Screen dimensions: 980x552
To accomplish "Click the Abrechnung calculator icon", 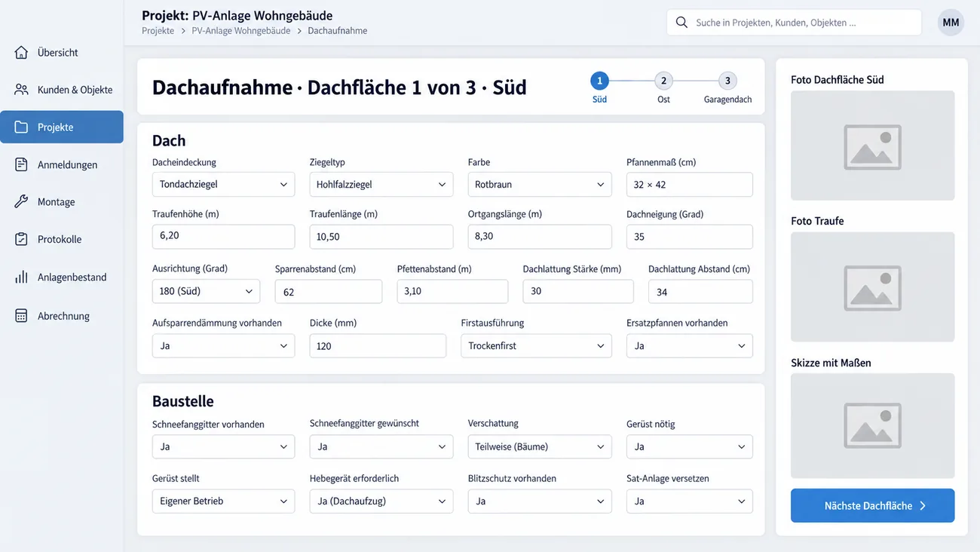I will coord(21,316).
